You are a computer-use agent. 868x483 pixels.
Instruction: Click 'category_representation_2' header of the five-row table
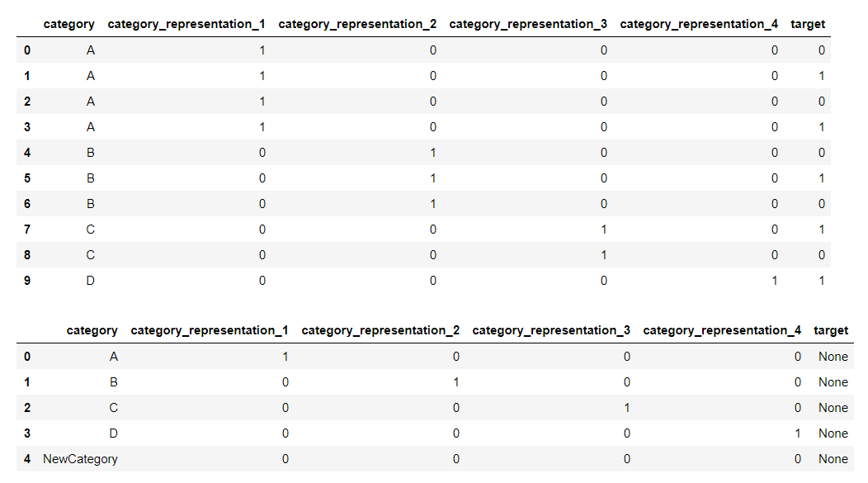click(x=381, y=331)
